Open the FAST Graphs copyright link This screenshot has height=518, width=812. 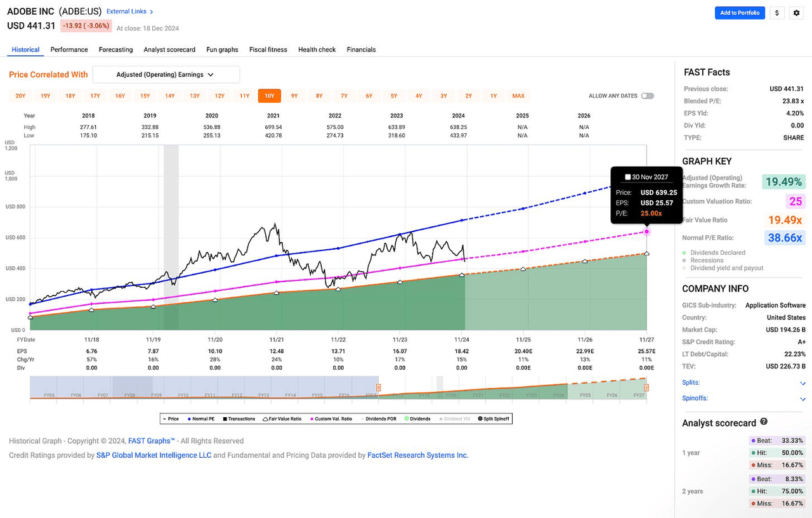(x=151, y=441)
